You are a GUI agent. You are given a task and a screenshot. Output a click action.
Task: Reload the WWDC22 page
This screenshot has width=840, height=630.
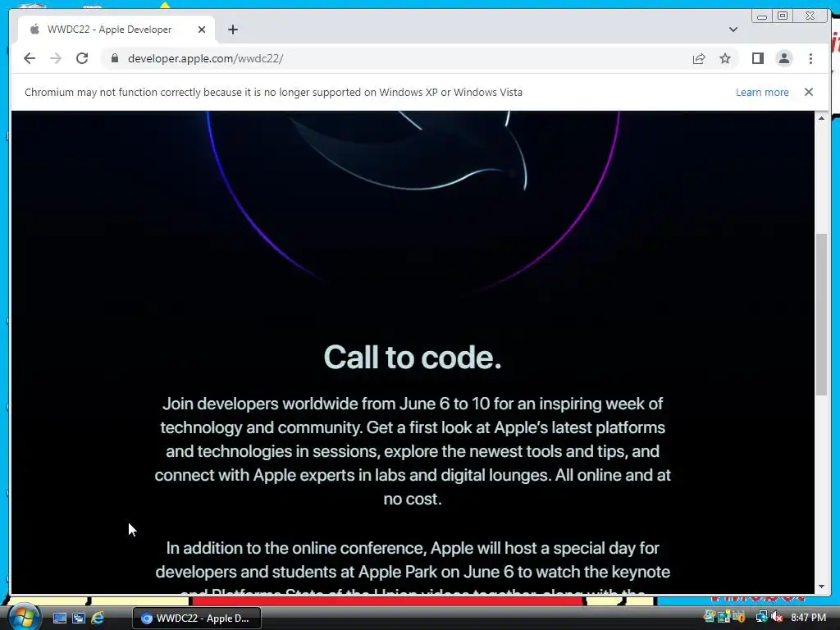point(82,58)
